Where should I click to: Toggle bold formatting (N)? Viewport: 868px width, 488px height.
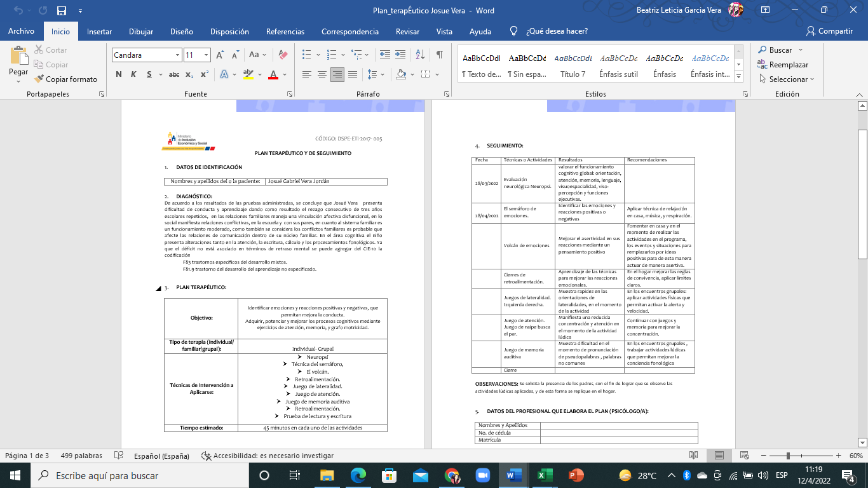[118, 74]
